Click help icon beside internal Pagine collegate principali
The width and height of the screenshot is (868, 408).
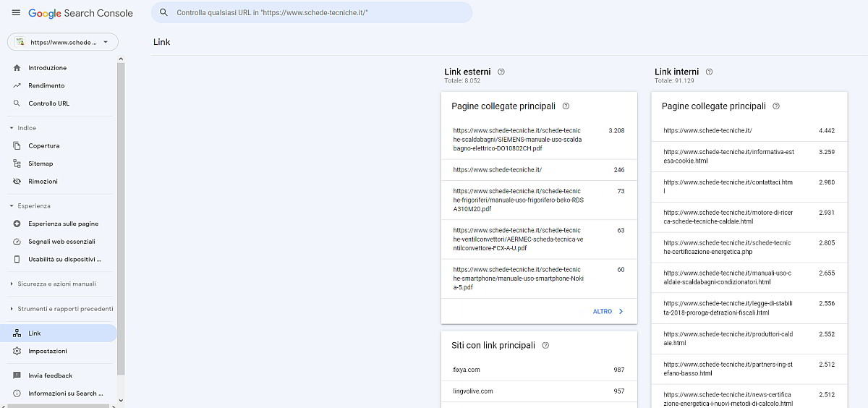(776, 106)
